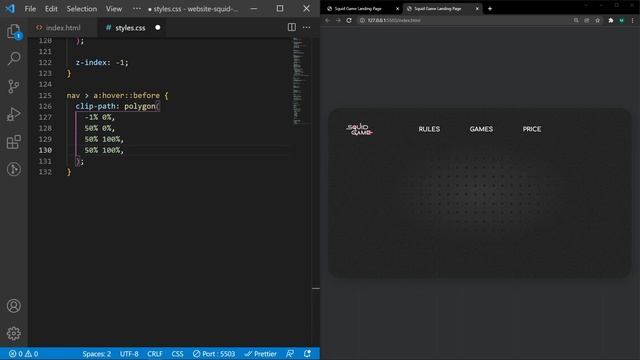This screenshot has width=640, height=360.
Task: Open the Search view in the activity bar
Action: (x=13, y=58)
